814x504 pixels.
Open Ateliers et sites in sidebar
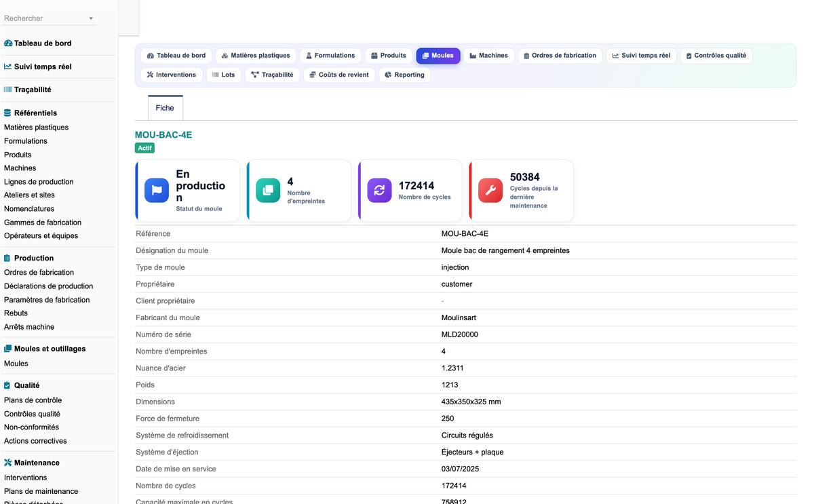(x=29, y=195)
